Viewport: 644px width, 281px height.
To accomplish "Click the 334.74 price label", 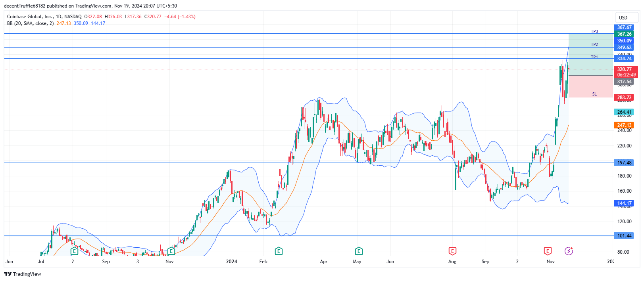I will pos(624,59).
